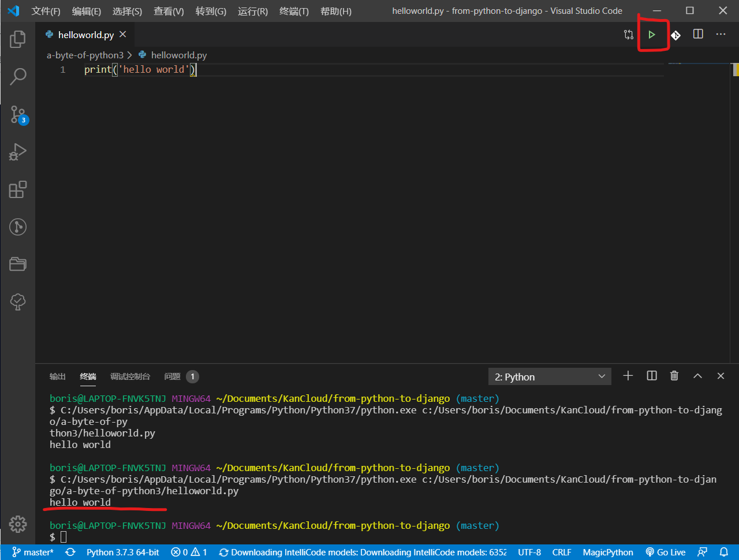This screenshot has width=739, height=560.
Task: Open the Project Manager folder icon
Action: [18, 264]
